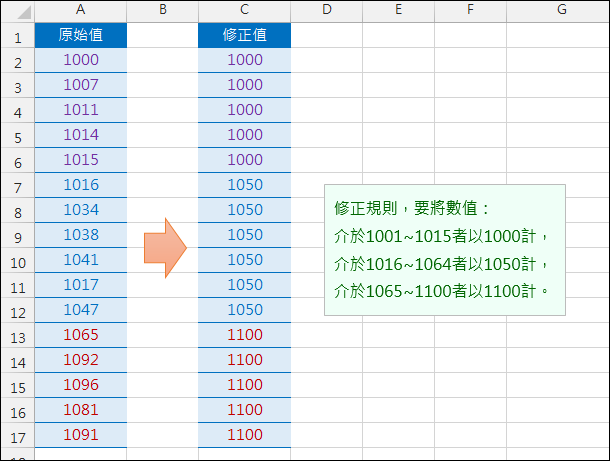The image size is (610, 461).
Task: Select cell with value 1034
Action: (81, 210)
